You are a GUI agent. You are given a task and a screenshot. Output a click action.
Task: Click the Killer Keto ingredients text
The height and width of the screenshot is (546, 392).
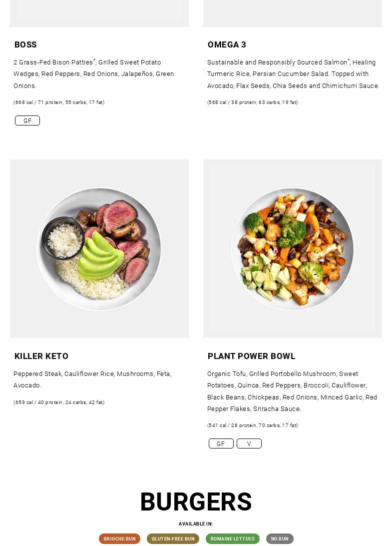click(92, 379)
